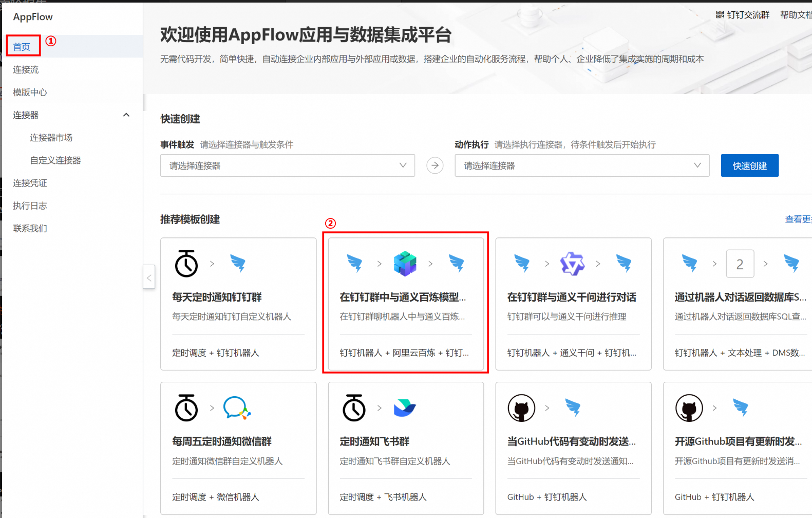Collapse the sidebar with the left-arrow handle

149,277
